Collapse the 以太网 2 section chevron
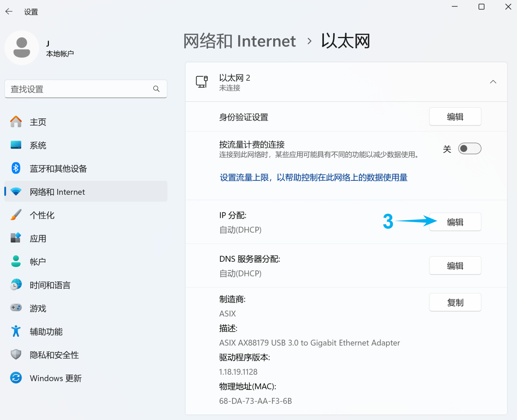Viewport: 517px width, 420px height. 493,82
